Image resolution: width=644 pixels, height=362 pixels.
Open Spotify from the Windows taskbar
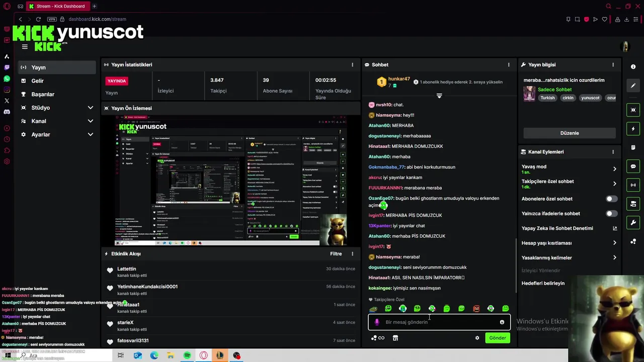pos(187,355)
